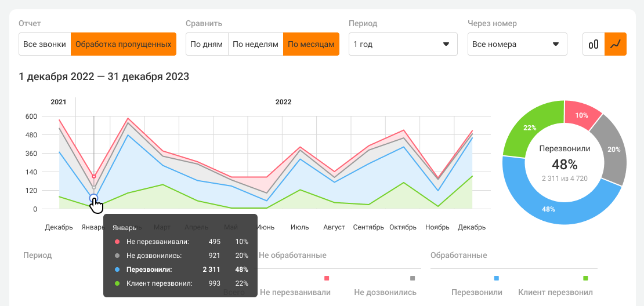Image resolution: width=644 pixels, height=306 pixels.
Task: Click the red January data point marker
Action: [x=94, y=177]
